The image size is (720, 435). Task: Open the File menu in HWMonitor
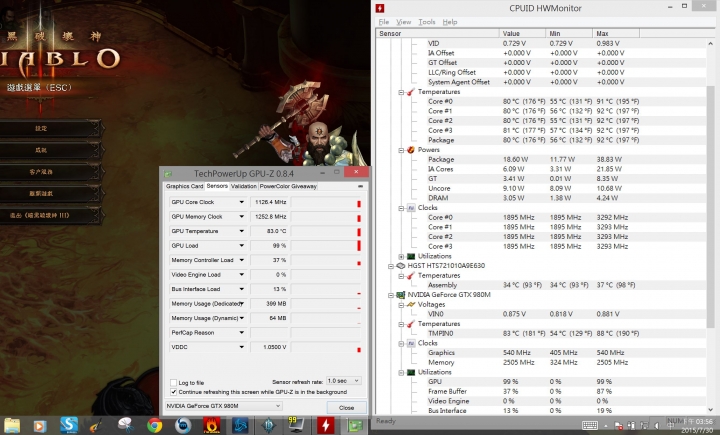click(x=383, y=22)
